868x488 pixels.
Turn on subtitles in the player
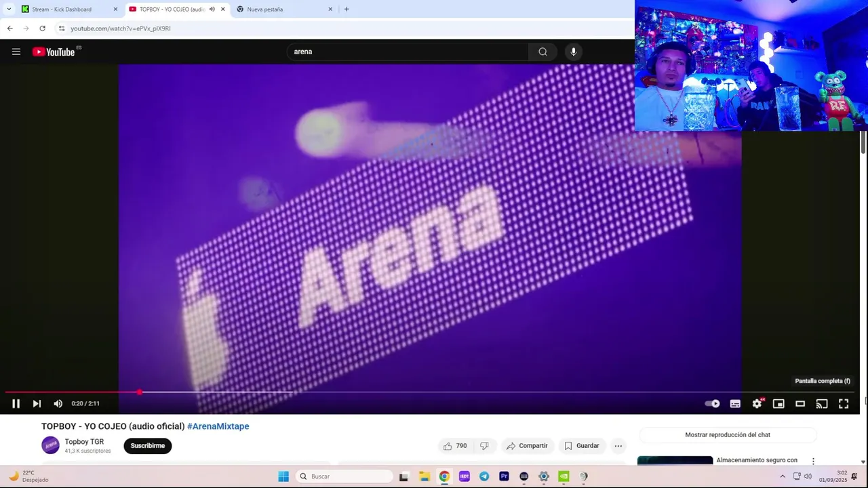tap(735, 404)
